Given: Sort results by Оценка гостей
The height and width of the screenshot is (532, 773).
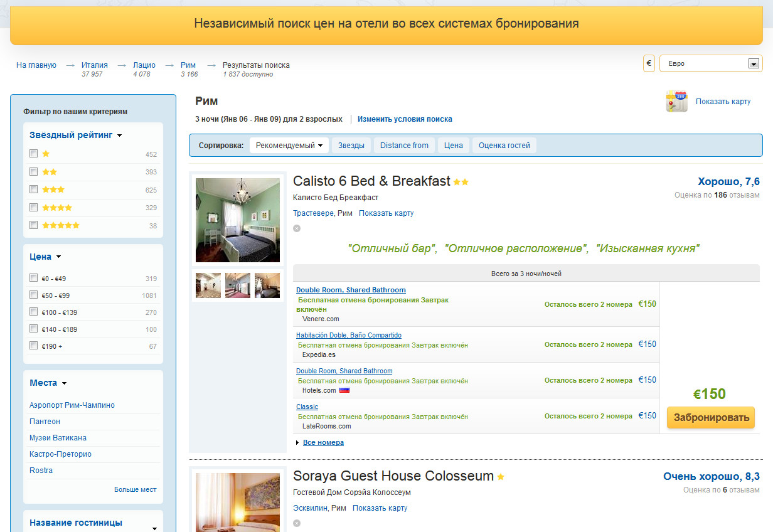Looking at the screenshot, I should coord(504,146).
